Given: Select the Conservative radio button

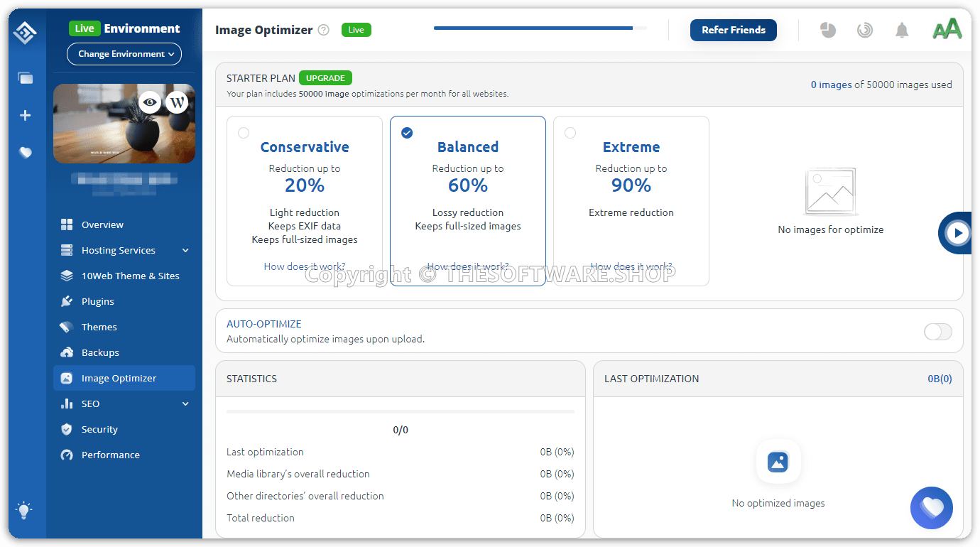Looking at the screenshot, I should pyautogui.click(x=244, y=133).
